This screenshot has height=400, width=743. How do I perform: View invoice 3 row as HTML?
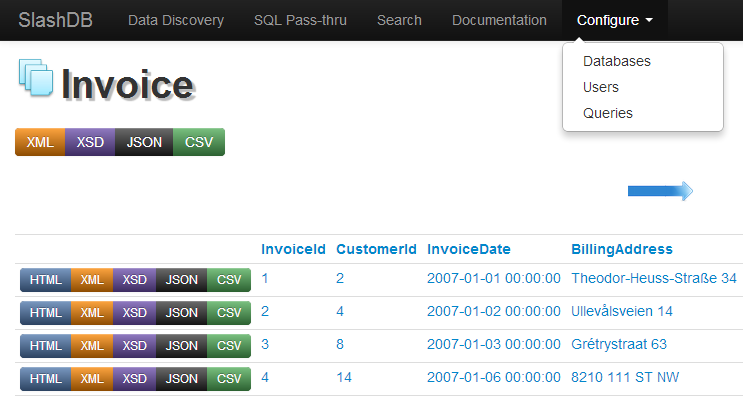click(45, 346)
